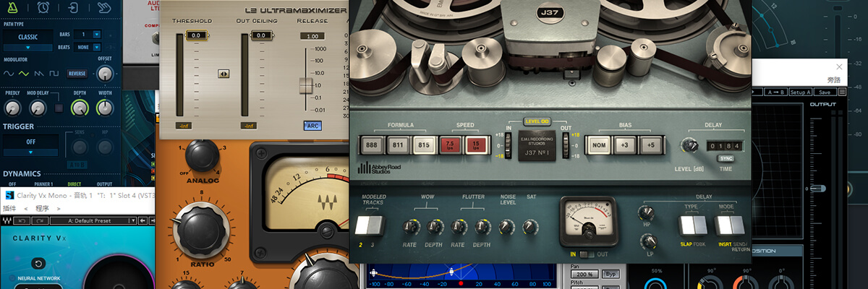This screenshot has width=868, height=289.
Task: Flip the delay Mode Insrt/Send switch
Action: coord(730,226)
